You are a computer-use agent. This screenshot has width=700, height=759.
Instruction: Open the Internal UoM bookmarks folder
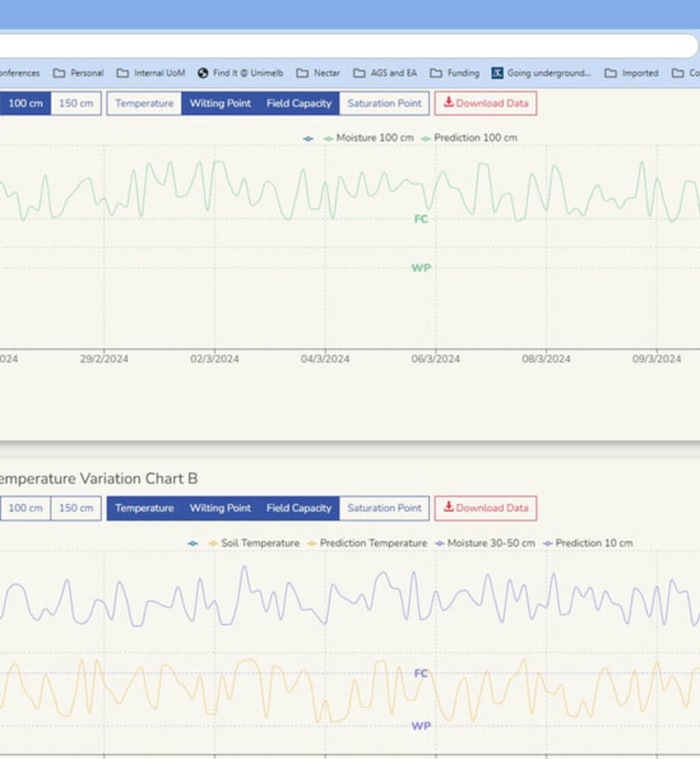151,73
